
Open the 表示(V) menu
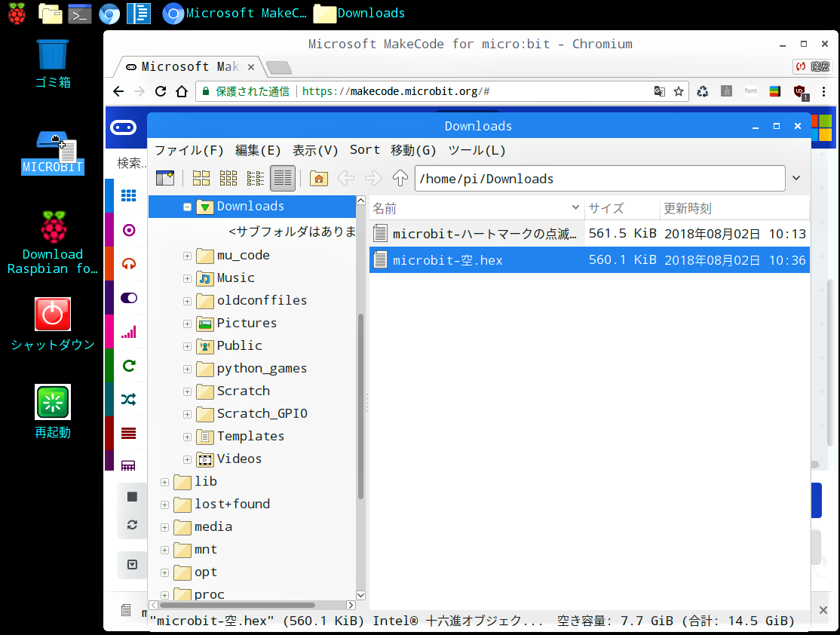point(315,151)
